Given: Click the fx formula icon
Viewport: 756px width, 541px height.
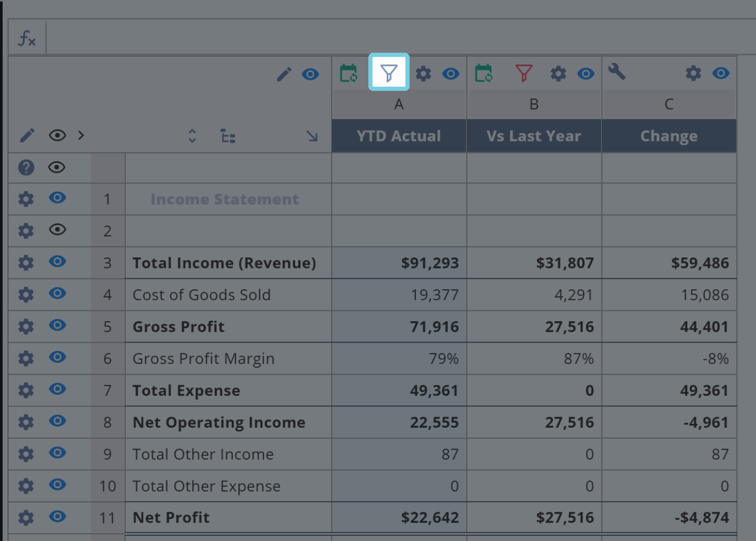Looking at the screenshot, I should [27, 38].
